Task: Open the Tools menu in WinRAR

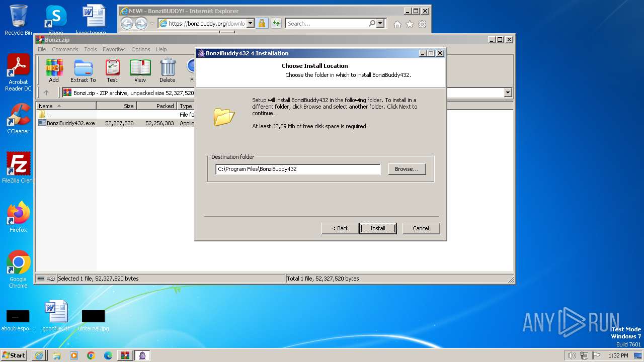Action: (x=91, y=49)
